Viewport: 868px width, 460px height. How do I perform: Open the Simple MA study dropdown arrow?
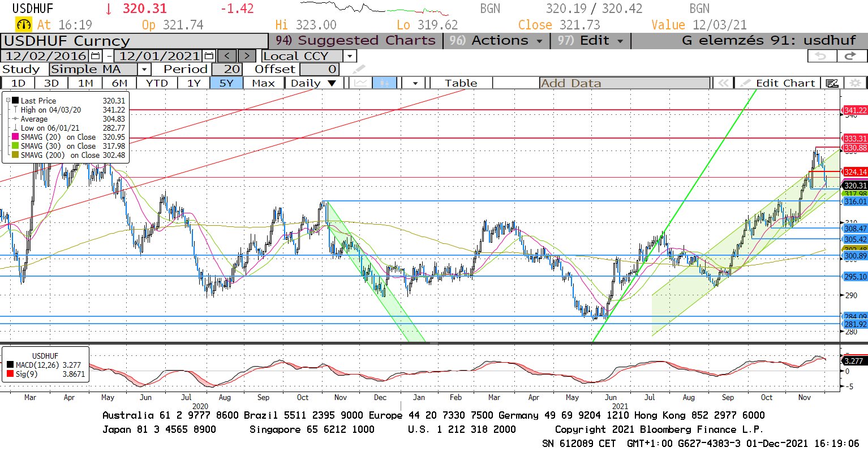[x=144, y=70]
